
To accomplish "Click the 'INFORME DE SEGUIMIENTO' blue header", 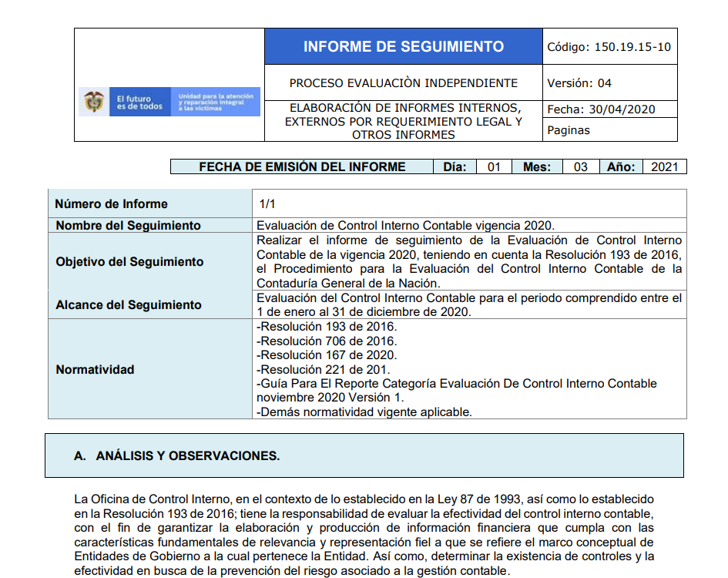I will (404, 46).
